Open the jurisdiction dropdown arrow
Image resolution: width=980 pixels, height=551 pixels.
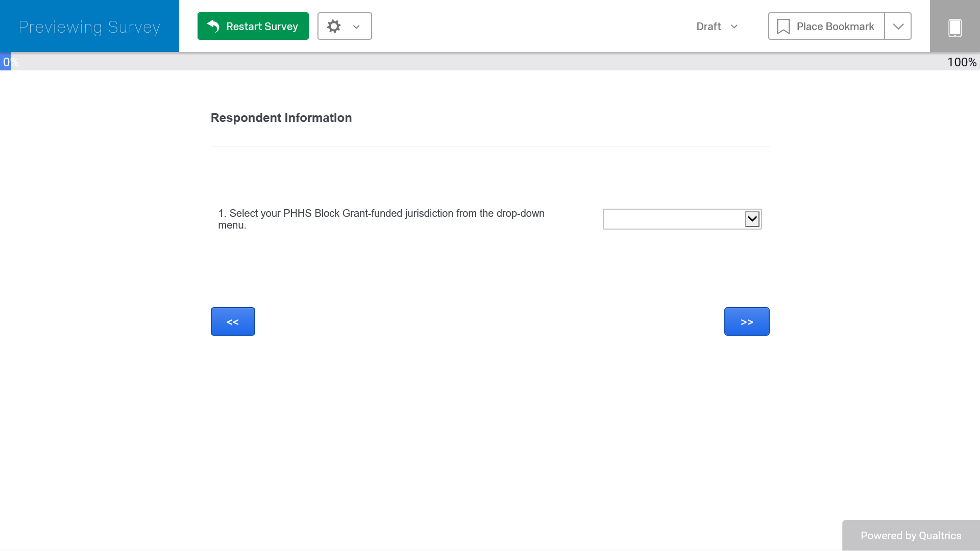(x=752, y=219)
